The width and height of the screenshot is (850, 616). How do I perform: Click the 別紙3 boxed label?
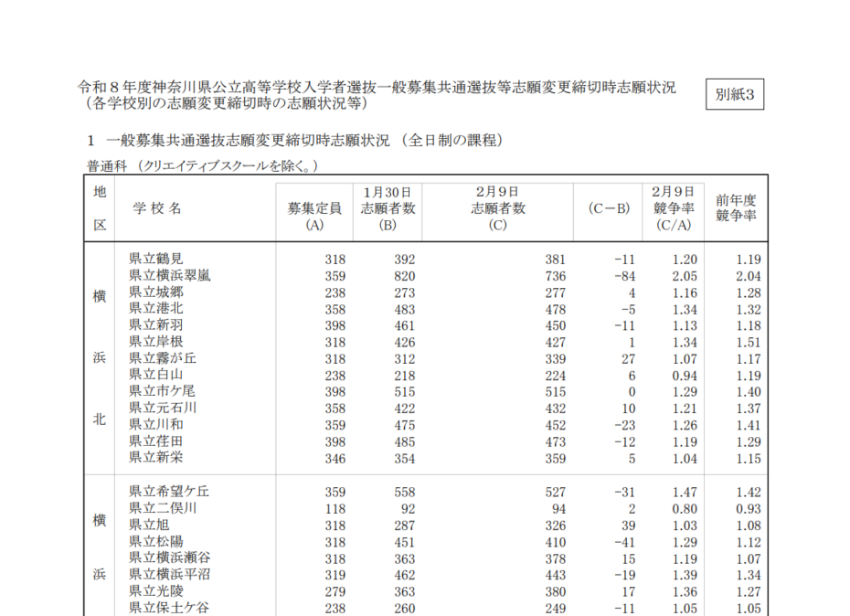[x=734, y=95]
